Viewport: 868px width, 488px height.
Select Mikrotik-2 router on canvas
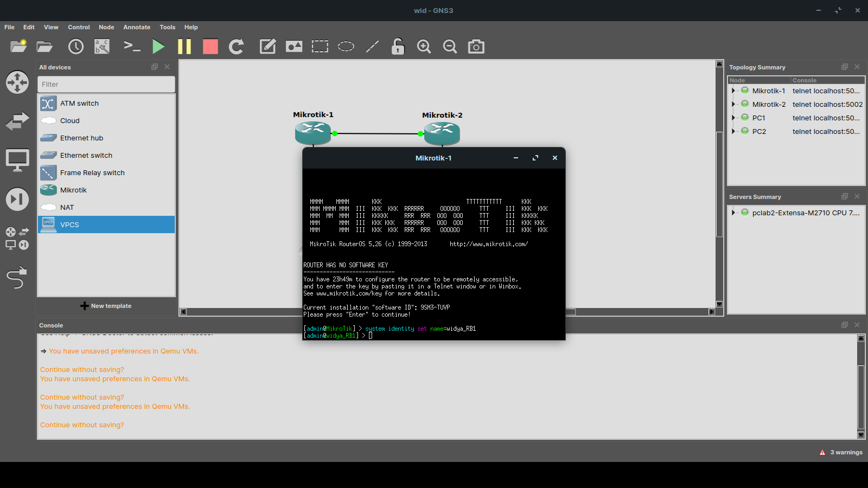(442, 133)
